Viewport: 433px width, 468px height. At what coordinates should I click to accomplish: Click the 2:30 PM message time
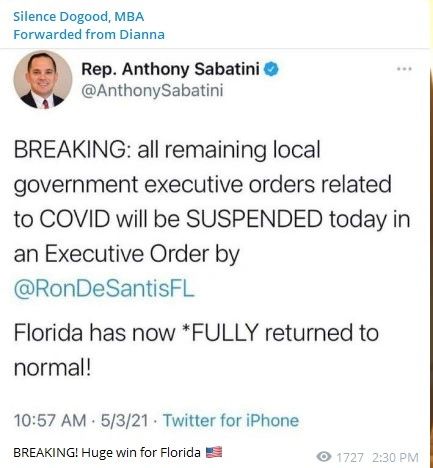[x=395, y=457]
